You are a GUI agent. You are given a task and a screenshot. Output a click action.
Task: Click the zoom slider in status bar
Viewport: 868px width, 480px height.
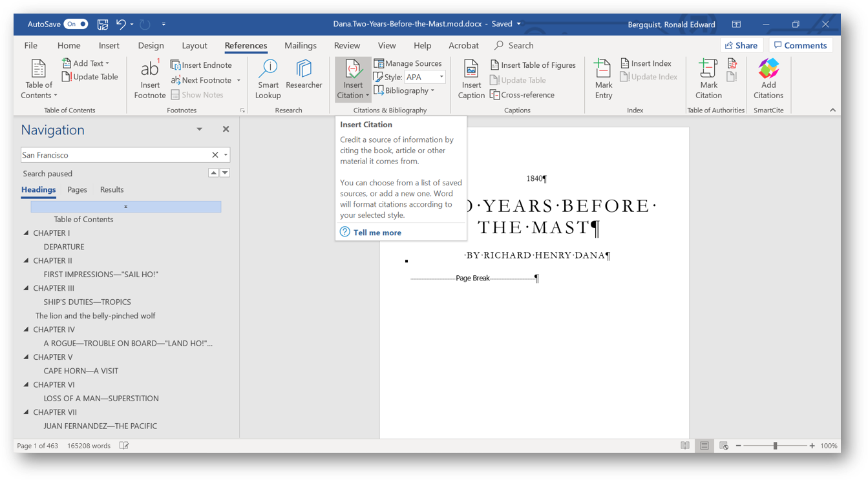pos(775,446)
